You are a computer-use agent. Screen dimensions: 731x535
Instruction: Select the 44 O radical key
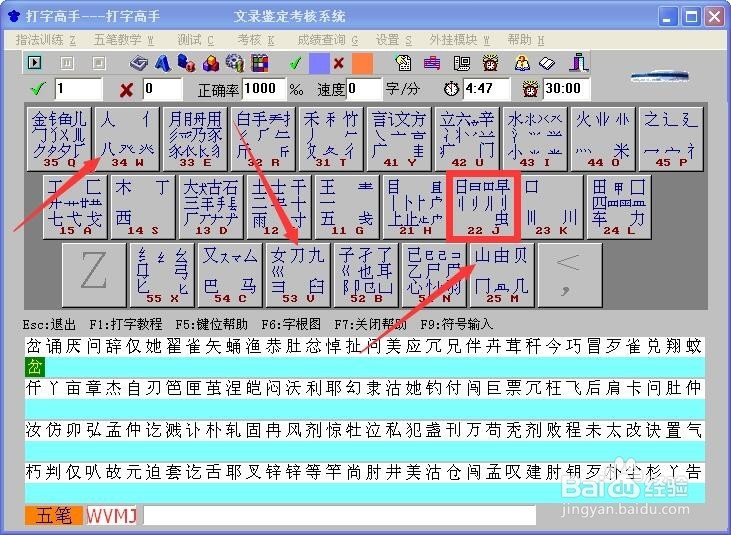[x=604, y=139]
